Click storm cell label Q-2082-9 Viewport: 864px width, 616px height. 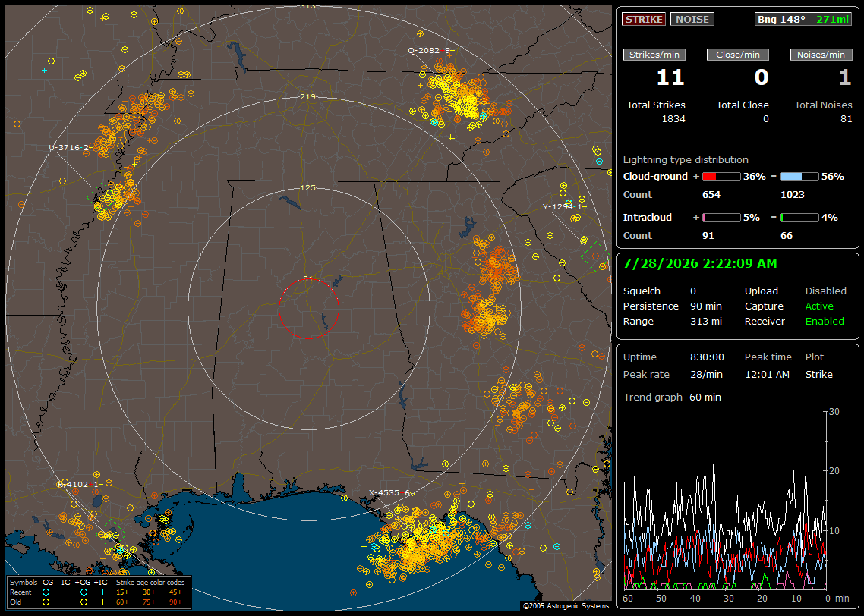[x=431, y=50]
